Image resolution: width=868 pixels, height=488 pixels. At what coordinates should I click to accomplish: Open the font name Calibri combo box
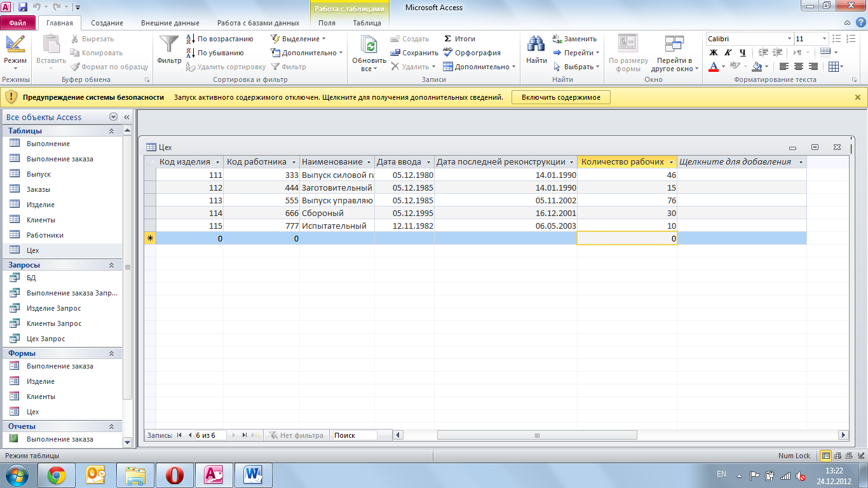(749, 39)
